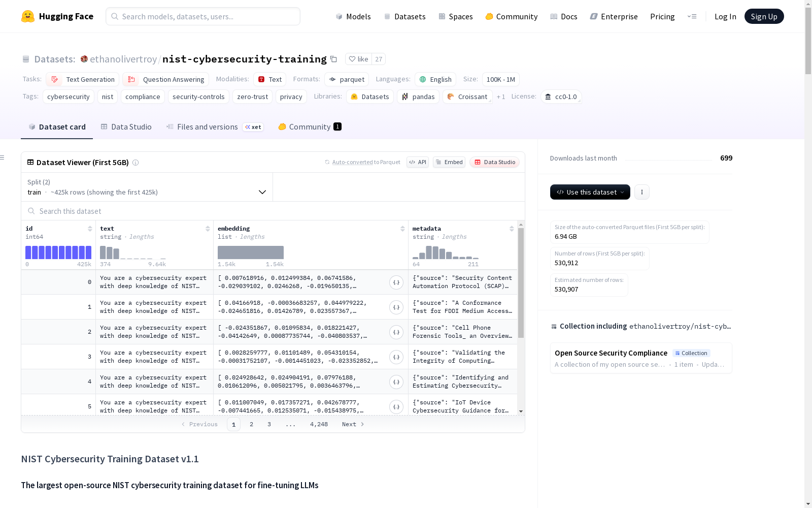Go to page 2 of the dataset
This screenshot has height=508, width=812.
pyautogui.click(x=251, y=424)
